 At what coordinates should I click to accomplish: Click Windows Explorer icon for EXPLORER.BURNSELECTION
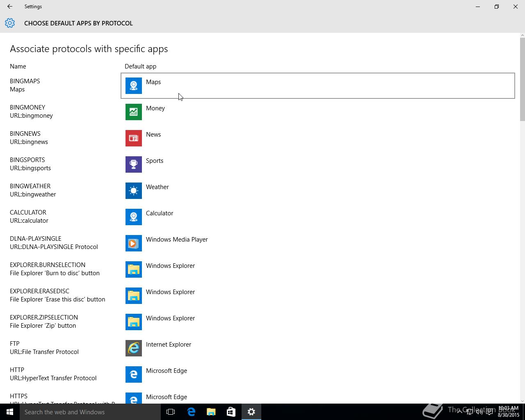[134, 269]
